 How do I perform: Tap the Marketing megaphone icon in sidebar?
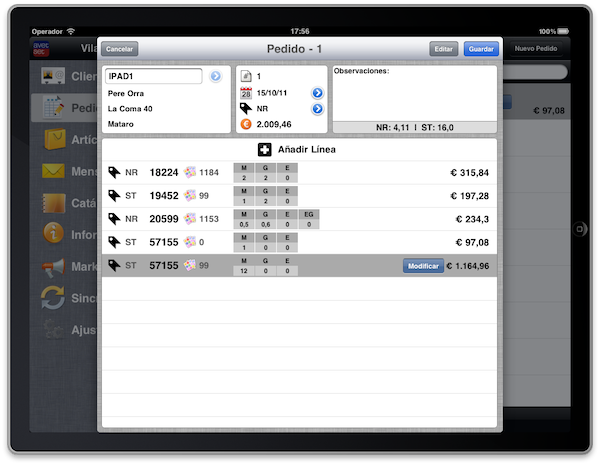53,267
